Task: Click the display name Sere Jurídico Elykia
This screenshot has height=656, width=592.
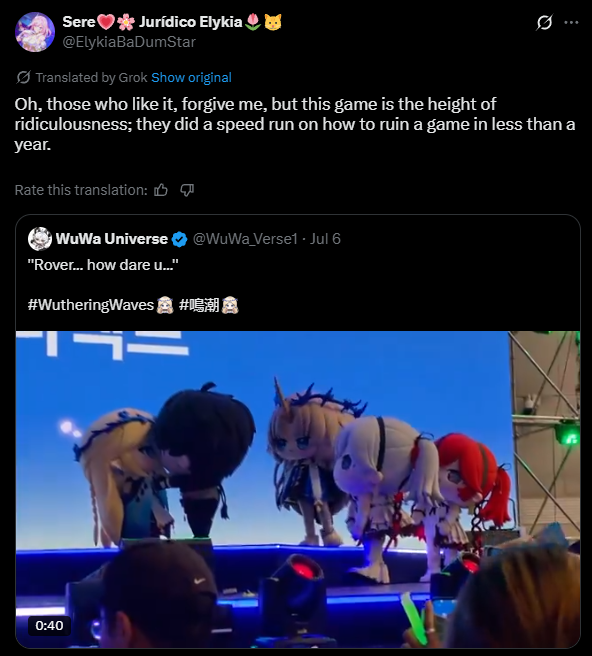Action: [x=172, y=22]
